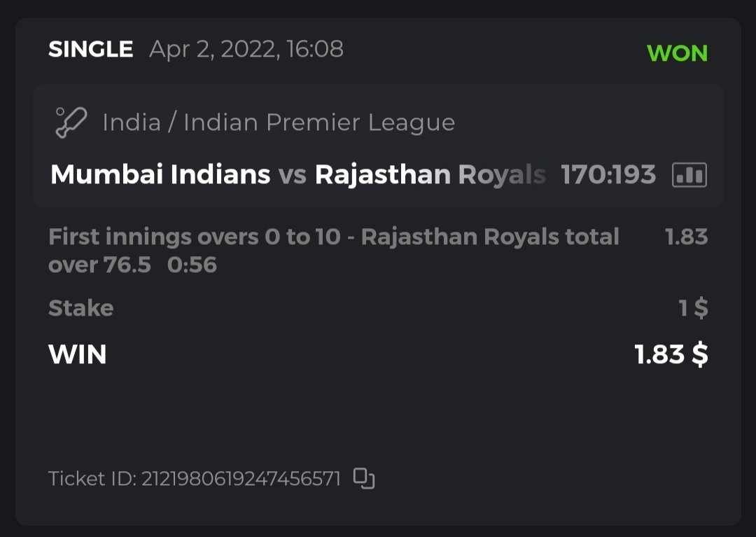
Task: Open match statistics bar chart icon
Action: point(689,174)
